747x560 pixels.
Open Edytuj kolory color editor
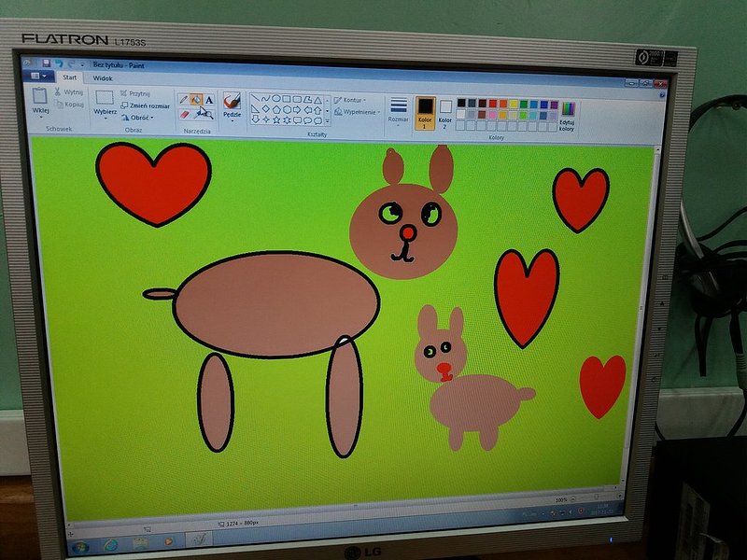pyautogui.click(x=567, y=115)
